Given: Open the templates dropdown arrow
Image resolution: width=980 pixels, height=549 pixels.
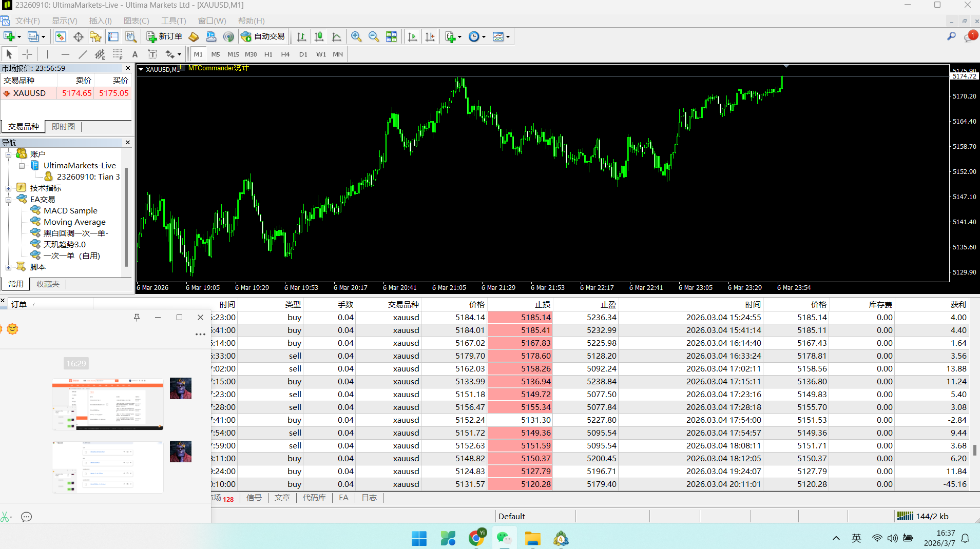Looking at the screenshot, I should pos(508,37).
